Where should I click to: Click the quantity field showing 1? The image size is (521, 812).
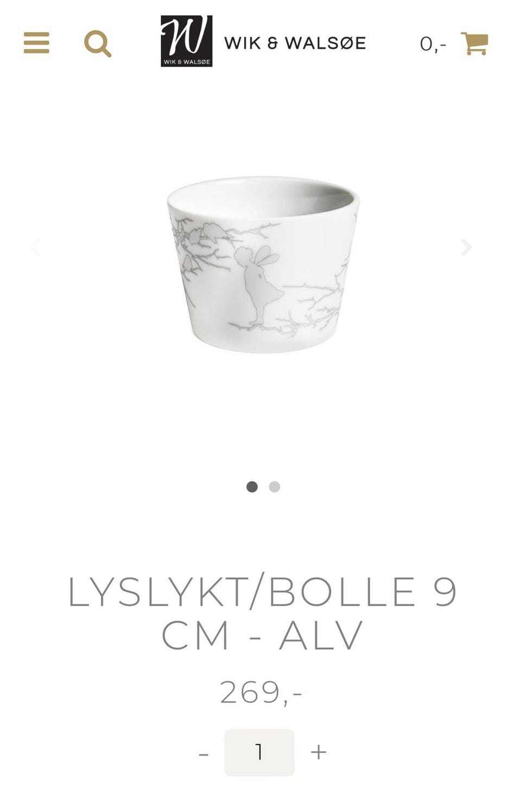coord(259,752)
